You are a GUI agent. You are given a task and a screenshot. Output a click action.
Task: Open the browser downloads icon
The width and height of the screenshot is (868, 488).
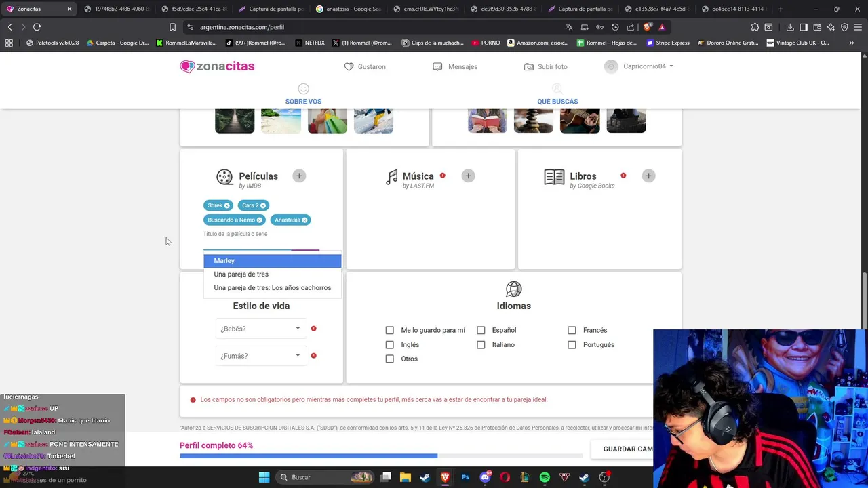pyautogui.click(x=790, y=27)
